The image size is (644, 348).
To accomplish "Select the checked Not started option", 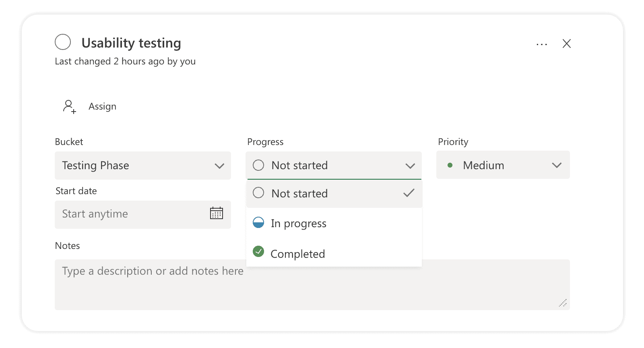I will 300,193.
